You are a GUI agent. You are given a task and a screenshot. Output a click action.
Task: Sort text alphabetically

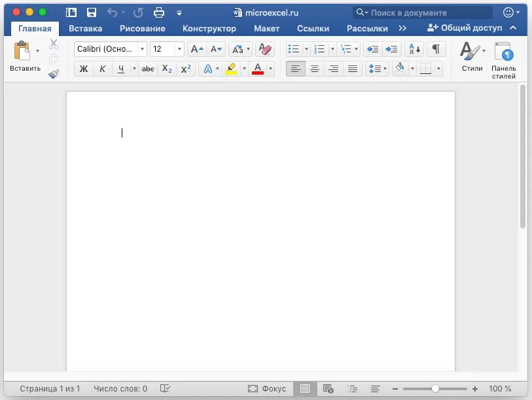[414, 49]
